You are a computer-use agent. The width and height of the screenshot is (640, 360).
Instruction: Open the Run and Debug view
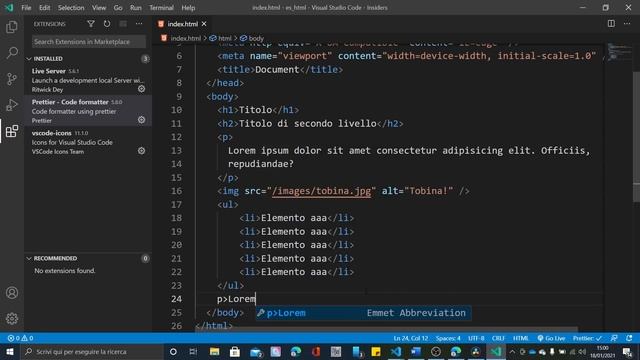coord(12,105)
